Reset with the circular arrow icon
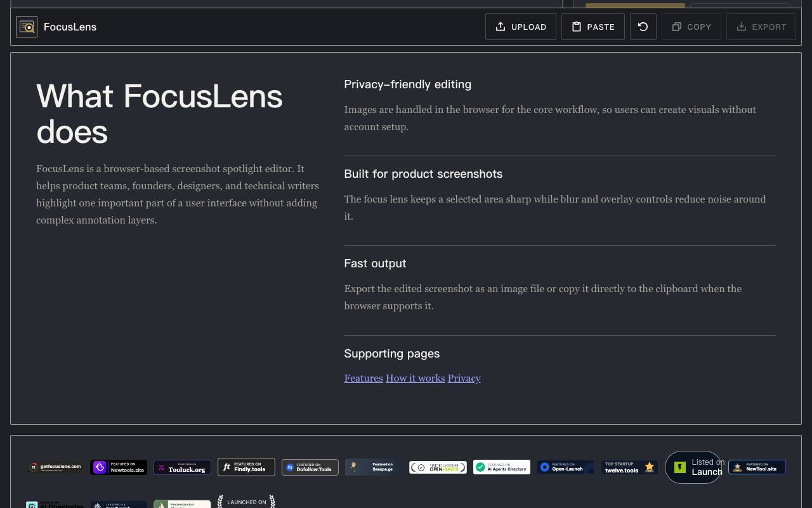Screen dimensions: 812x508 click(643, 27)
